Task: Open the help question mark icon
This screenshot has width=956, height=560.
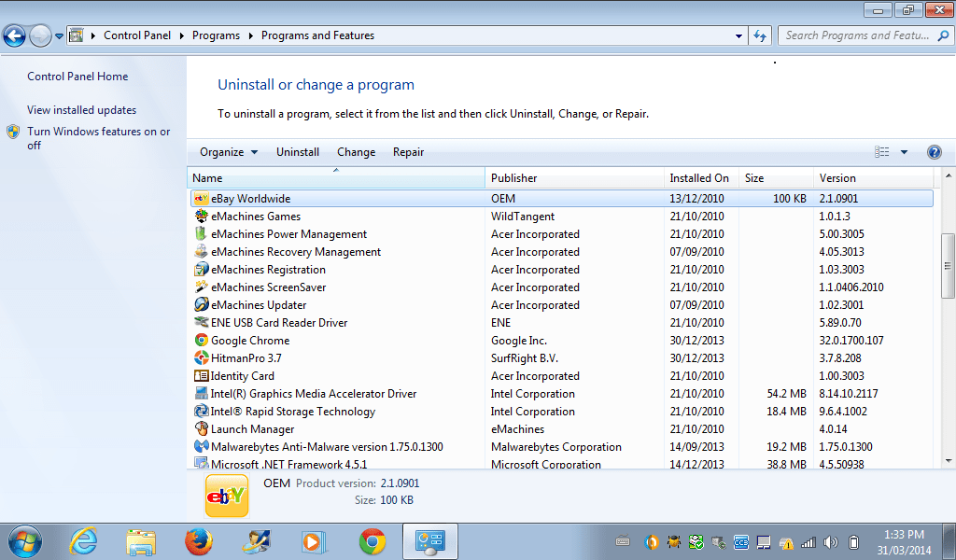Action: tap(934, 152)
